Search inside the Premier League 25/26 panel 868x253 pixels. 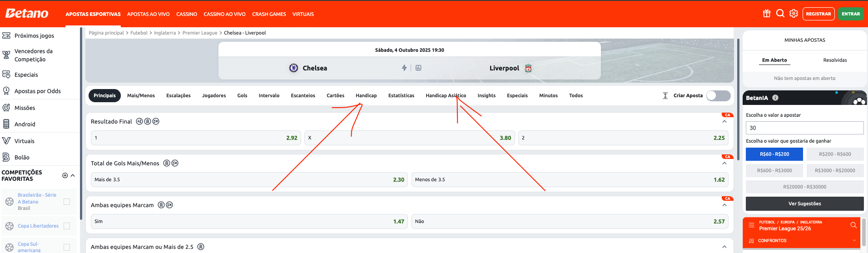tap(853, 225)
